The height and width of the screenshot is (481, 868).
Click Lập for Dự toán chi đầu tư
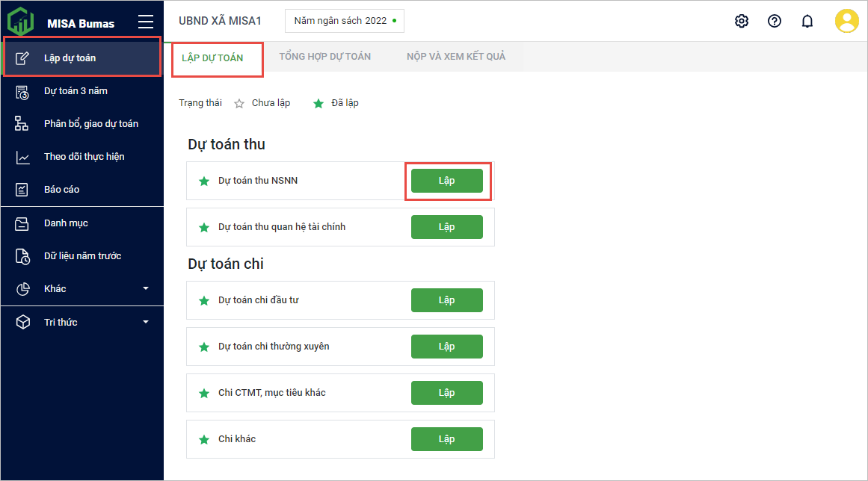pos(446,300)
